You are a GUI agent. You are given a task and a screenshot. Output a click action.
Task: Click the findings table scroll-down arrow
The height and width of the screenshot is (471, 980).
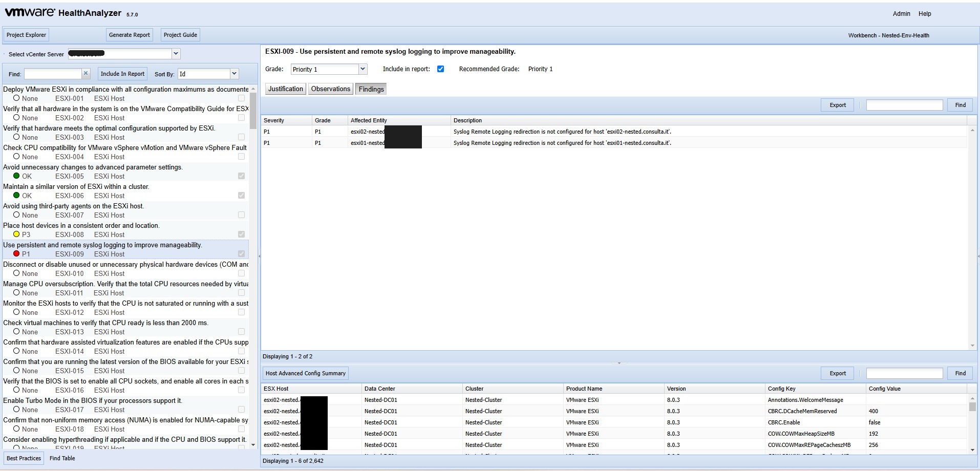(x=972, y=346)
